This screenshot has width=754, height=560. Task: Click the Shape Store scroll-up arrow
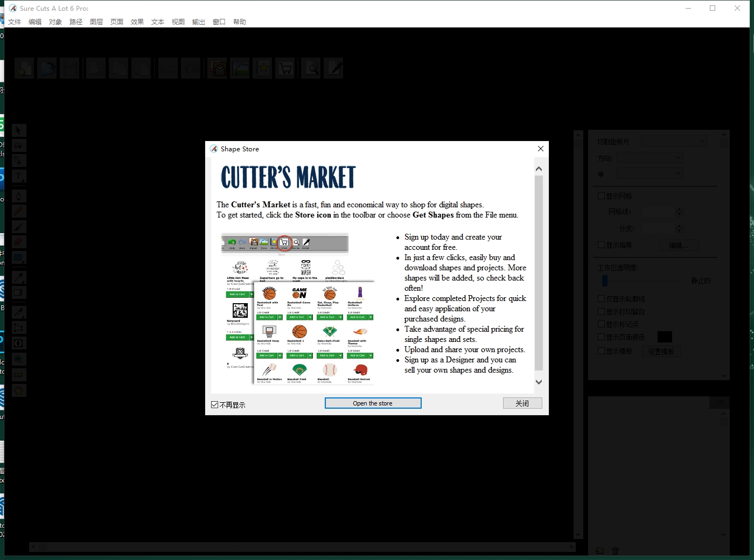[x=539, y=169]
